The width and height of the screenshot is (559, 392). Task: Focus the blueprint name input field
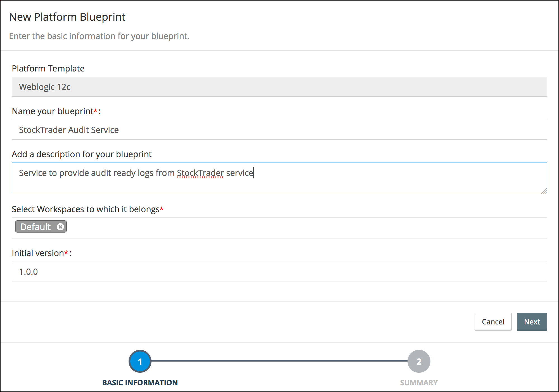tap(279, 130)
